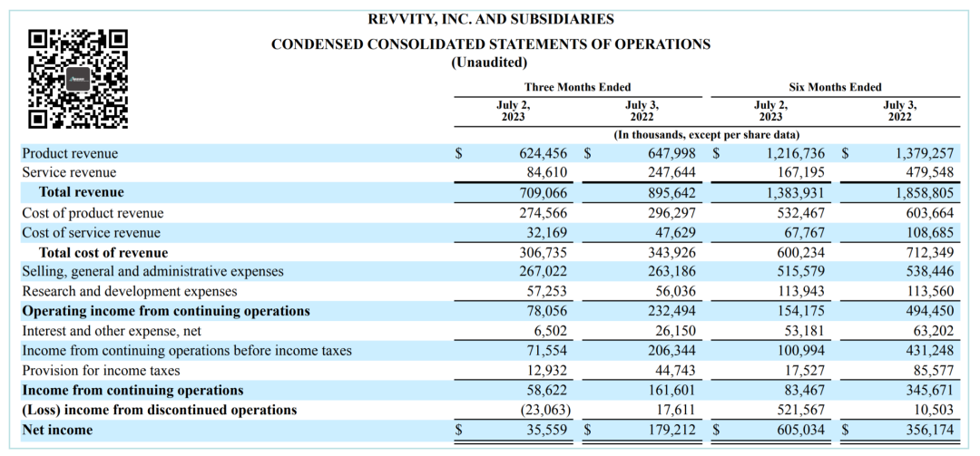Screen dimensions: 980x456
Task: Select the 'Service revenue' row label
Action: point(69,172)
